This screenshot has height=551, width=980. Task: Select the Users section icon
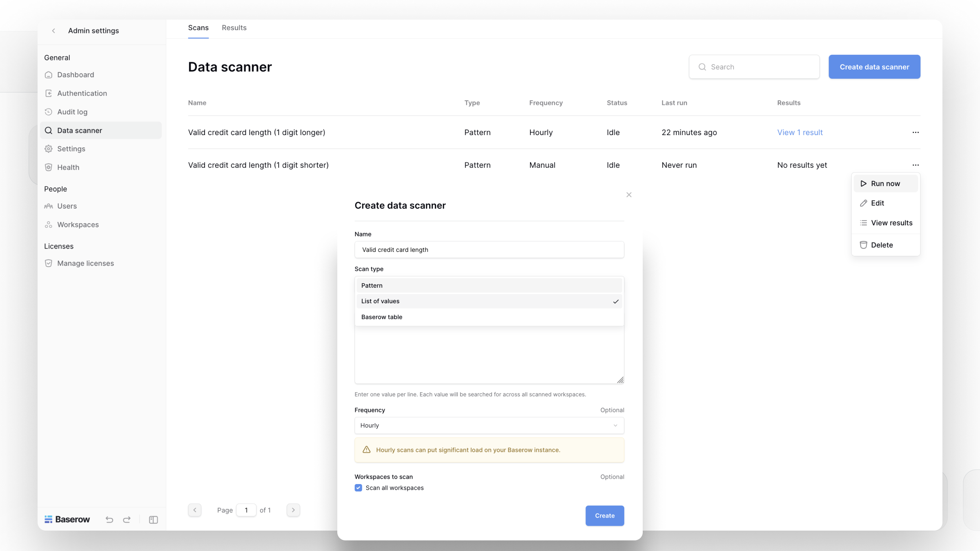click(x=49, y=206)
